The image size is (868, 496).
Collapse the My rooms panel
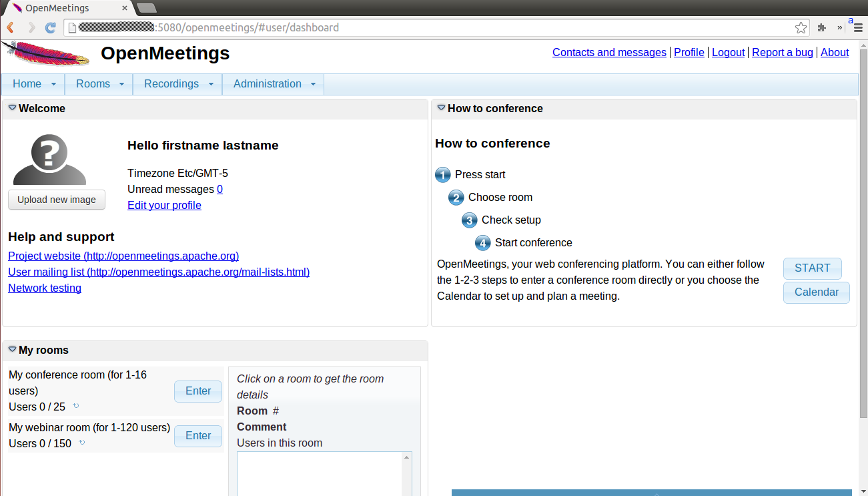coord(12,349)
